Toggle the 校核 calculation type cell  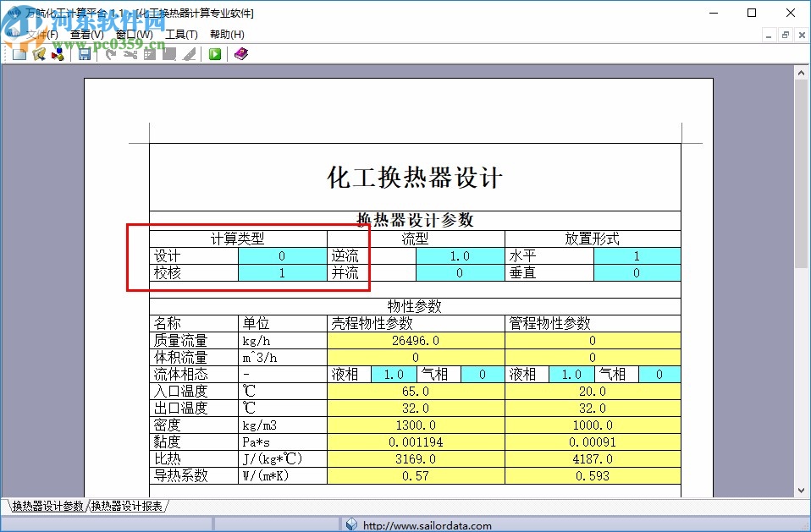[x=282, y=272]
